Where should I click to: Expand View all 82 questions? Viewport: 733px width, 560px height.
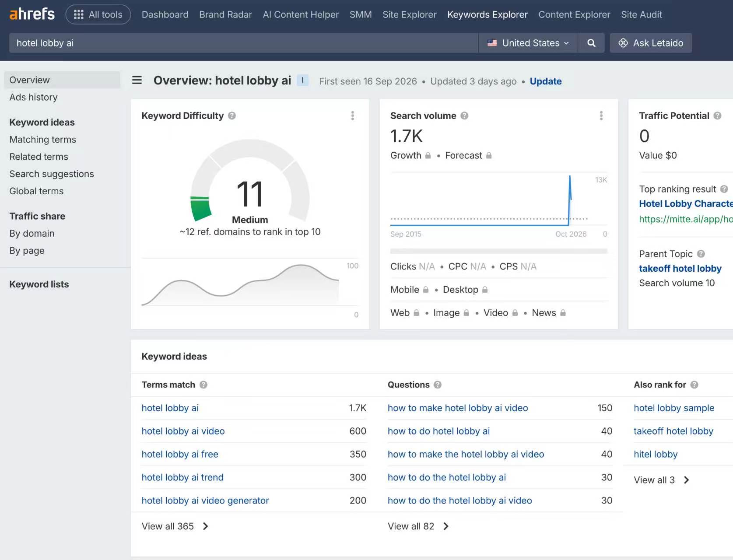tap(418, 526)
